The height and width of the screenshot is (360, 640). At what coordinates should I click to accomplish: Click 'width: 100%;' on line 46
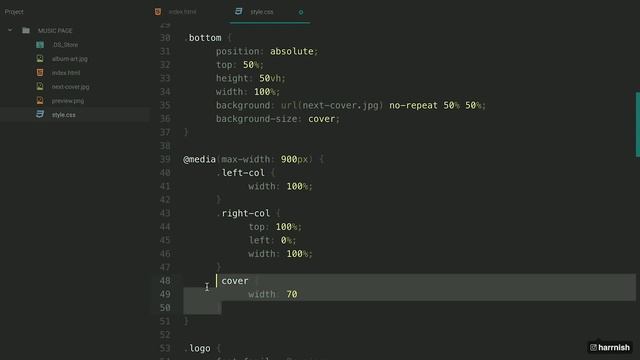tap(280, 253)
